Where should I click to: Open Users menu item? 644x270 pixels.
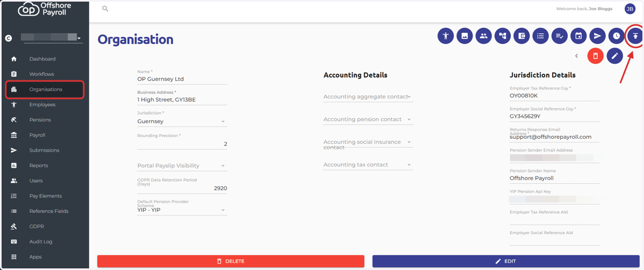36,181
